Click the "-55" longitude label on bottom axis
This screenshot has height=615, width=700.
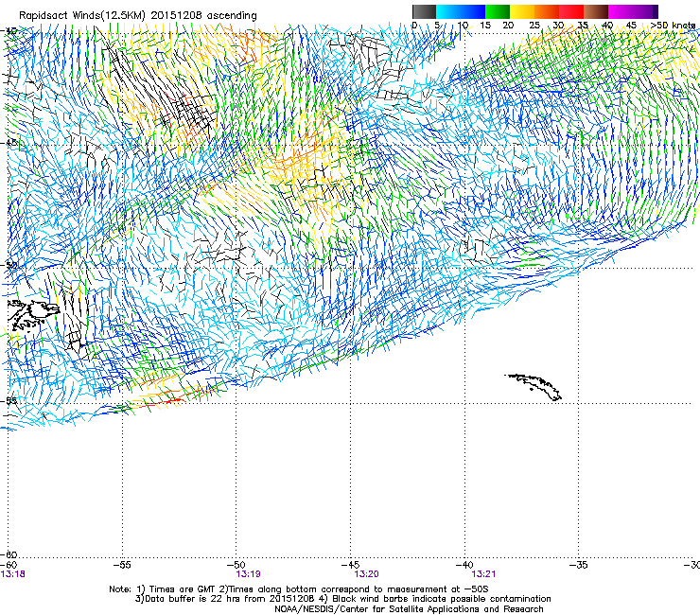[x=122, y=565]
